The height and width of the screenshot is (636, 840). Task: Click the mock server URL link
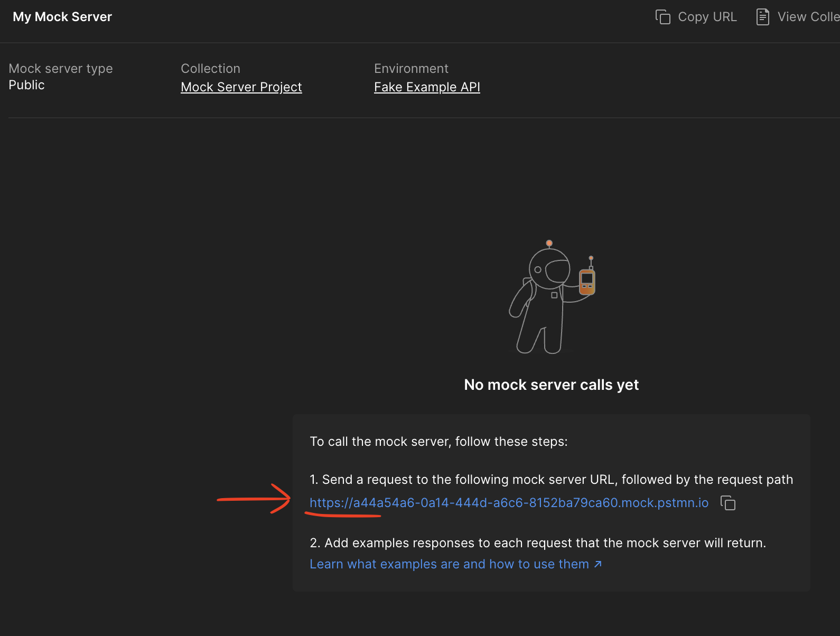(x=509, y=503)
